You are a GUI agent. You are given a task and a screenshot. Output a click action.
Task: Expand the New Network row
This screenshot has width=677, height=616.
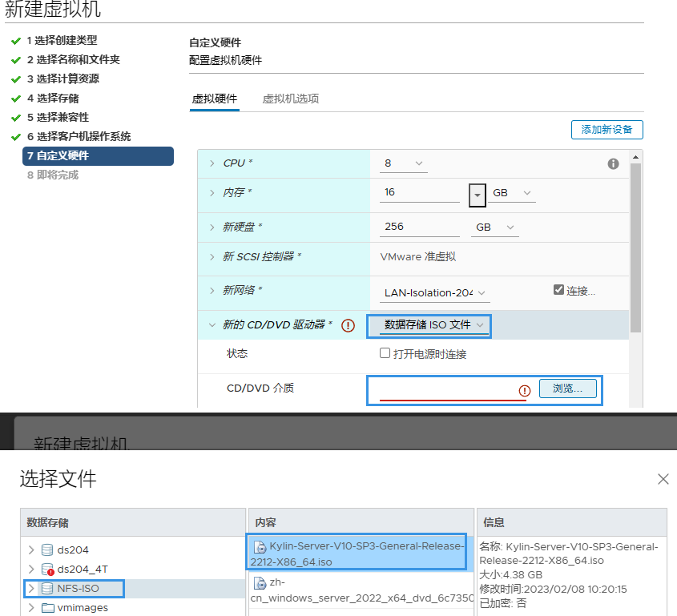(x=212, y=291)
